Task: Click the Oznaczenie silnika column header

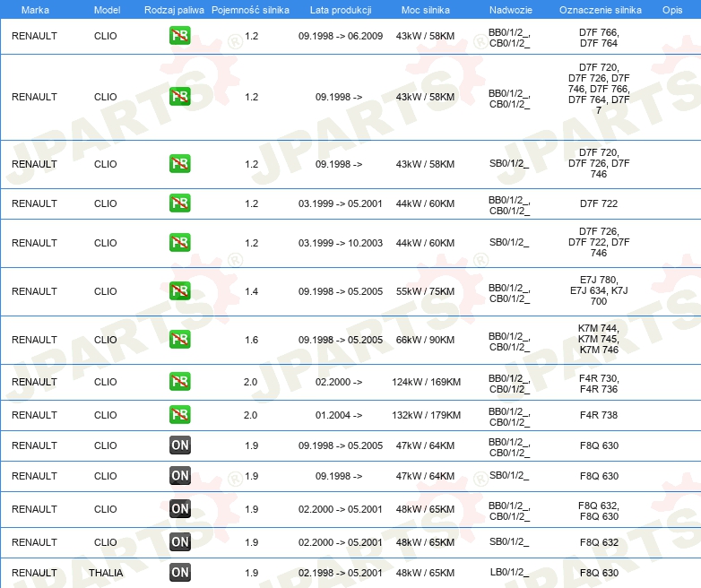Action: click(x=600, y=10)
